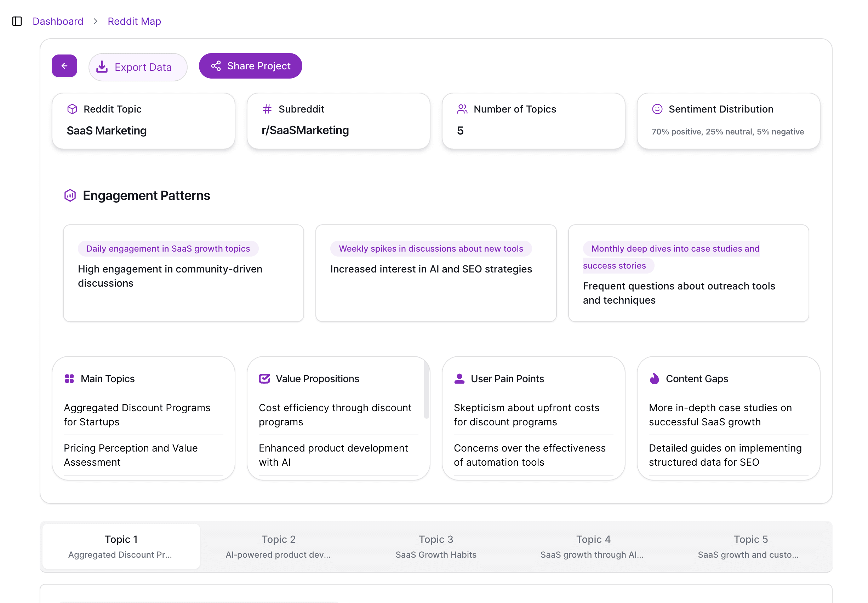Click the Main Topics grid icon

click(69, 379)
